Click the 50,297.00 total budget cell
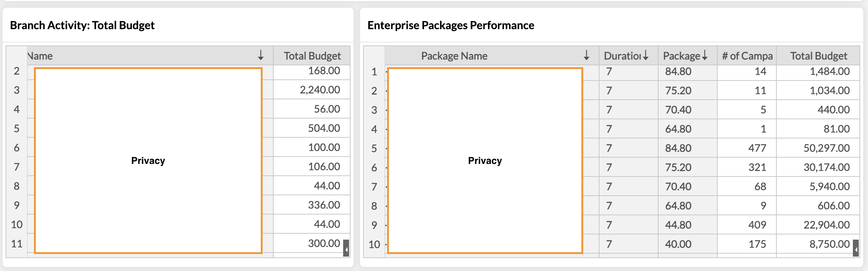 [x=826, y=148]
